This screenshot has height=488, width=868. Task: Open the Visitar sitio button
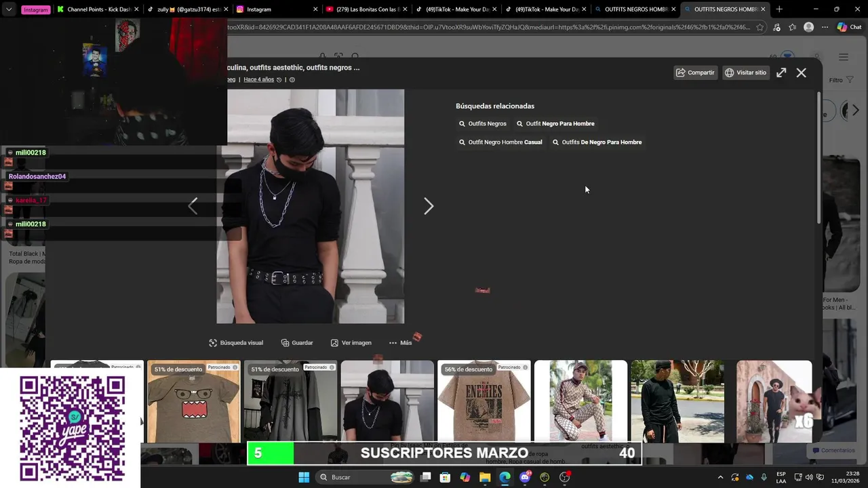[x=745, y=73]
